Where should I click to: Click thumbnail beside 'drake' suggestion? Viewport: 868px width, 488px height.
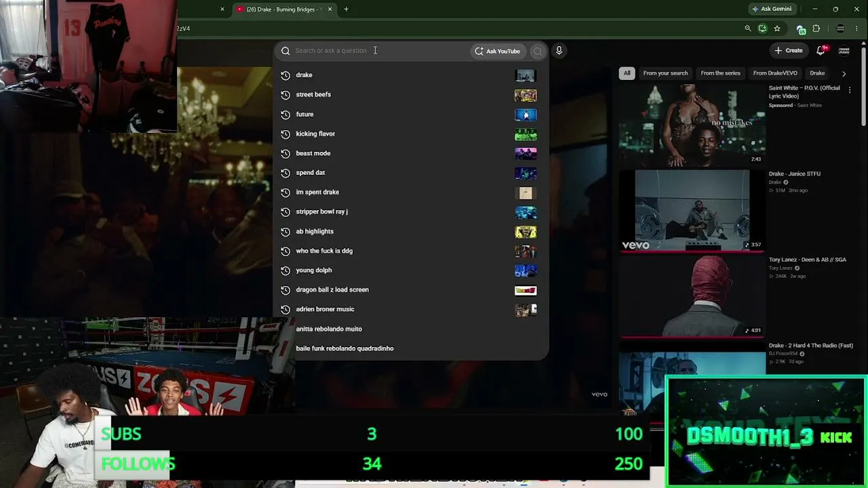pyautogui.click(x=526, y=76)
